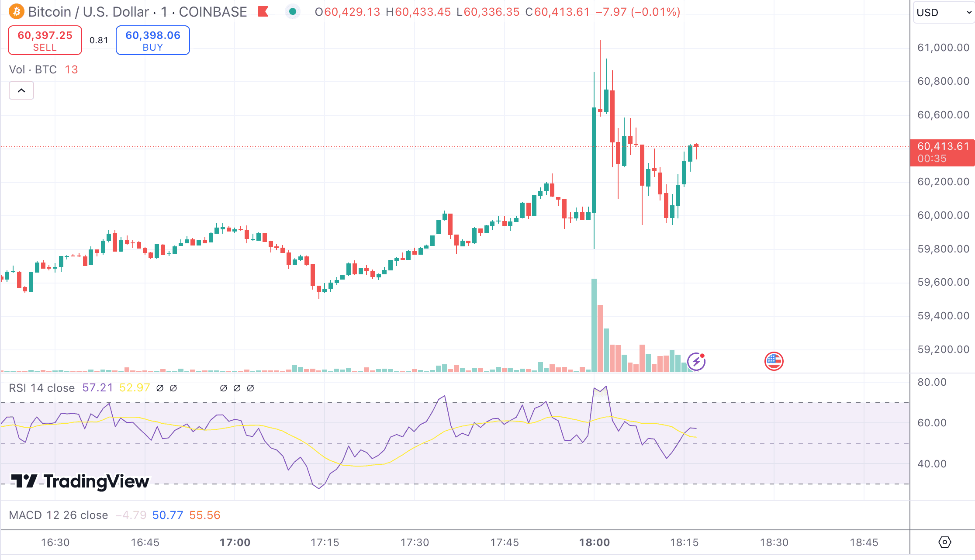Click the TradingView logo link
Screen dimensions: 975x560
click(80, 481)
